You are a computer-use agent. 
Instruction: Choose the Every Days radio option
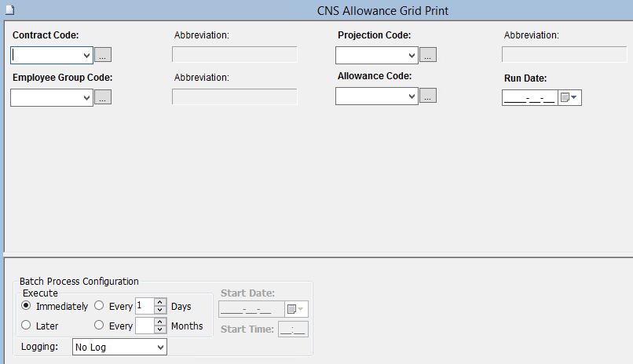click(100, 306)
